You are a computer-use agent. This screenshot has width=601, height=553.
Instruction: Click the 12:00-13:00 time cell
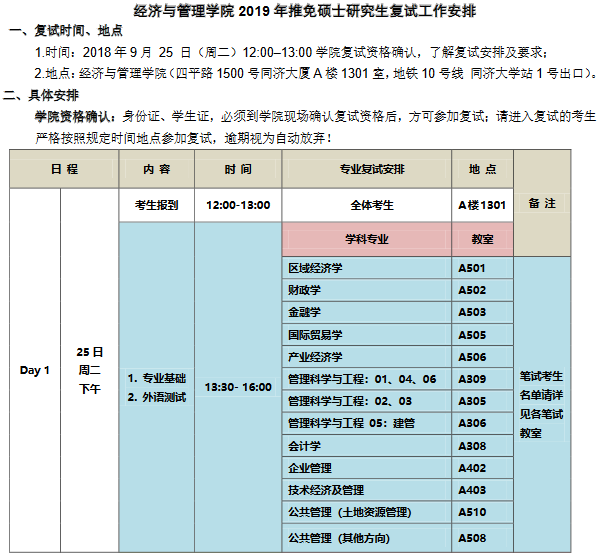[238, 205]
